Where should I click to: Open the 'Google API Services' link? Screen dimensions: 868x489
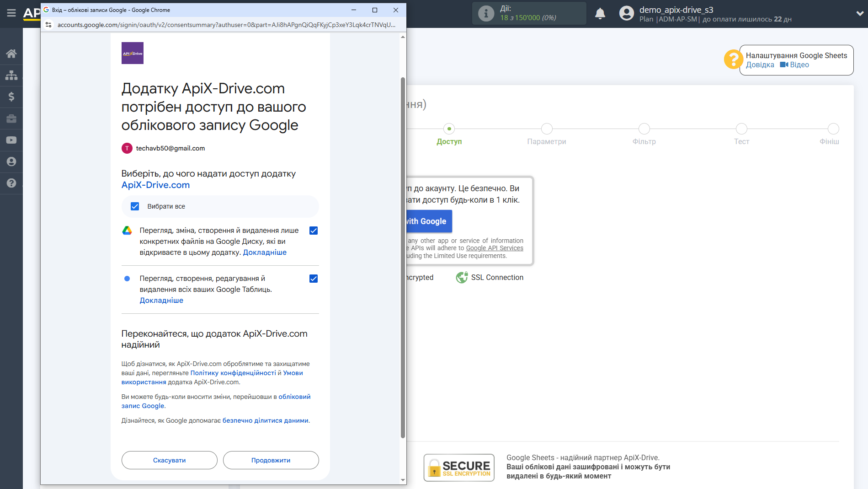(495, 248)
